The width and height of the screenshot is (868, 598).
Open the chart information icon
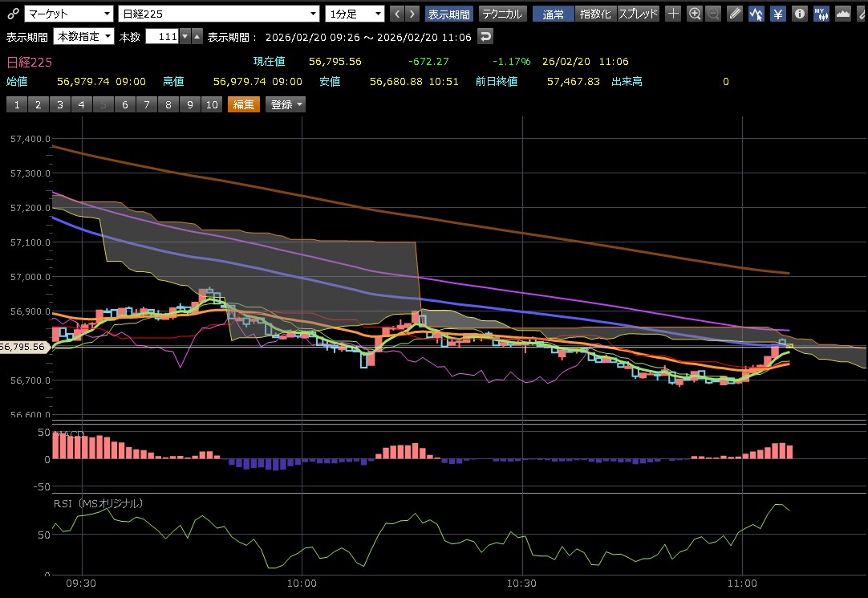point(800,14)
